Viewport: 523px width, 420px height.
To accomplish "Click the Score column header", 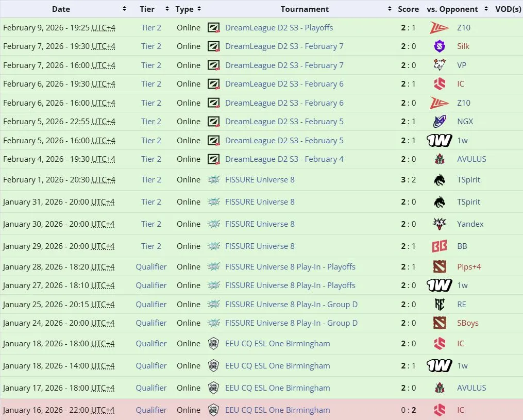I will (x=408, y=9).
